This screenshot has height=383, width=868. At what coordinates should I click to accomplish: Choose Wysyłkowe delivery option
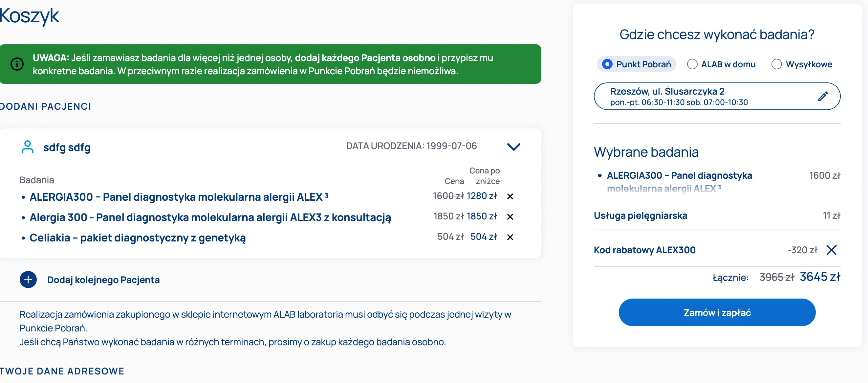776,64
